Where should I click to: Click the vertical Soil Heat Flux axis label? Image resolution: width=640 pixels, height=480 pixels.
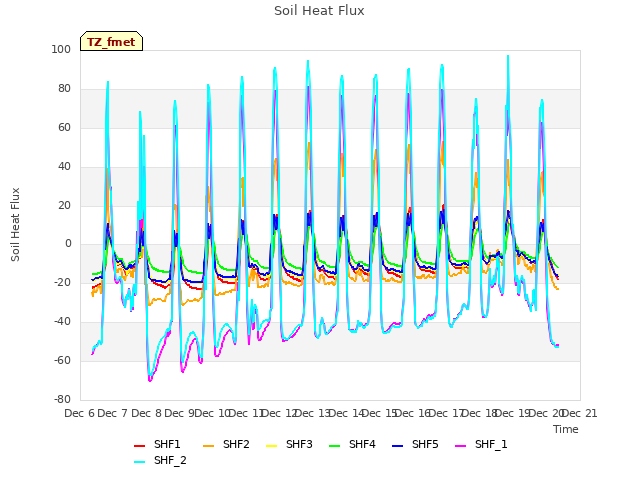coord(15,224)
